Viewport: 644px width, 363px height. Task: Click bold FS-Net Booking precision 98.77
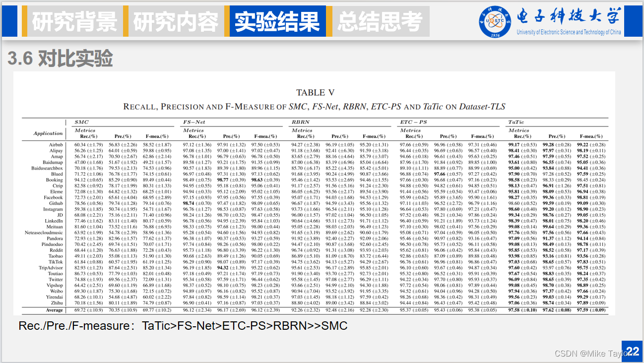point(222,180)
